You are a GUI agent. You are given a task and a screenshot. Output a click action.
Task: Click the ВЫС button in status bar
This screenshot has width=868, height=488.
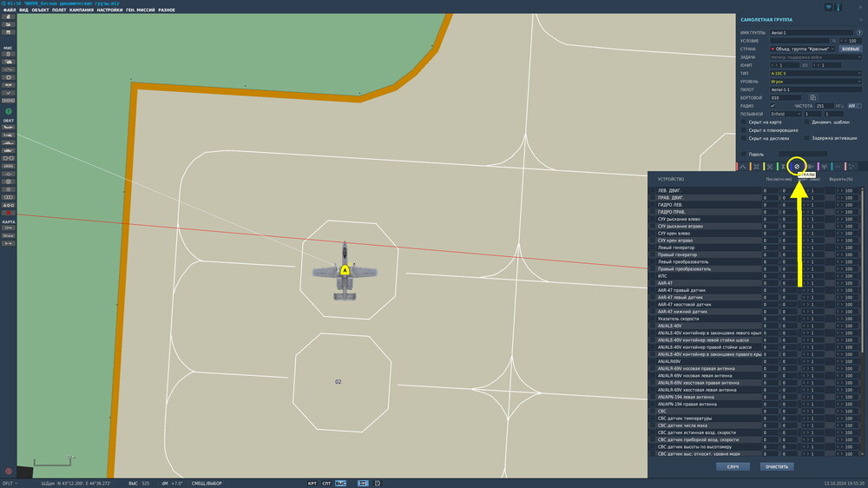point(340,483)
